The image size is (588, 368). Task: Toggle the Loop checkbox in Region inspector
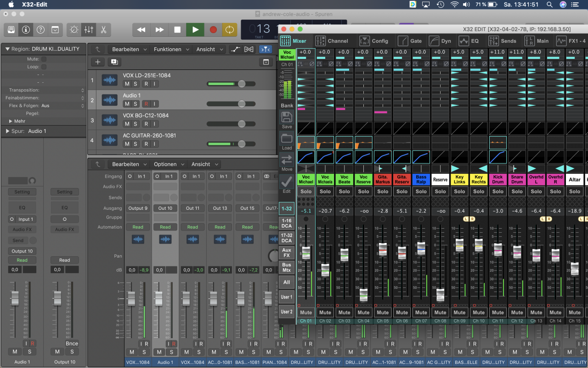pyautogui.click(x=44, y=67)
